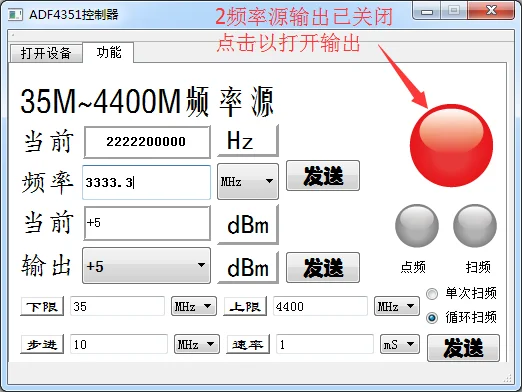This screenshot has width=522, height=392.
Task: Open the output power +5 dropdown
Action: pos(146,266)
